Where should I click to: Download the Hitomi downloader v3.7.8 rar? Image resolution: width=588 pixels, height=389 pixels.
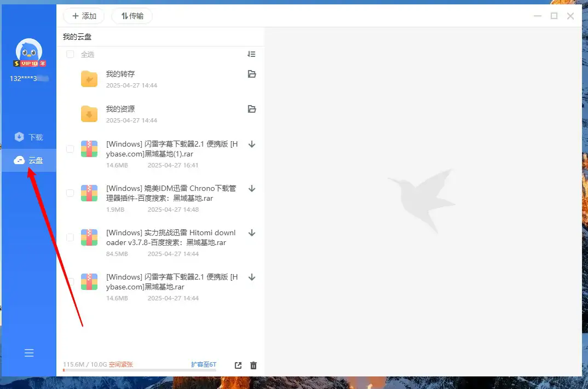pos(252,233)
